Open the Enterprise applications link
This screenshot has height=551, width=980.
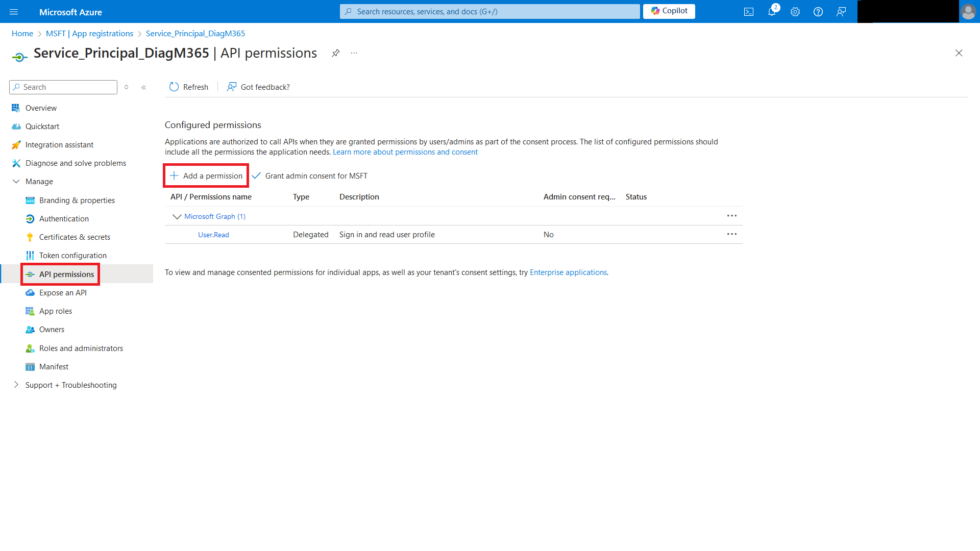(x=568, y=272)
